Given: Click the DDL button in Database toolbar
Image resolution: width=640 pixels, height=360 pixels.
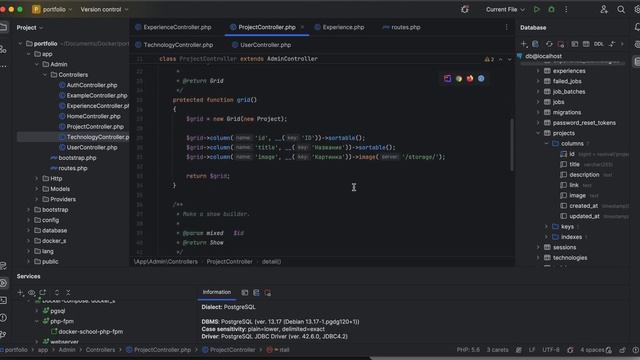Looking at the screenshot, I should 599,44.
